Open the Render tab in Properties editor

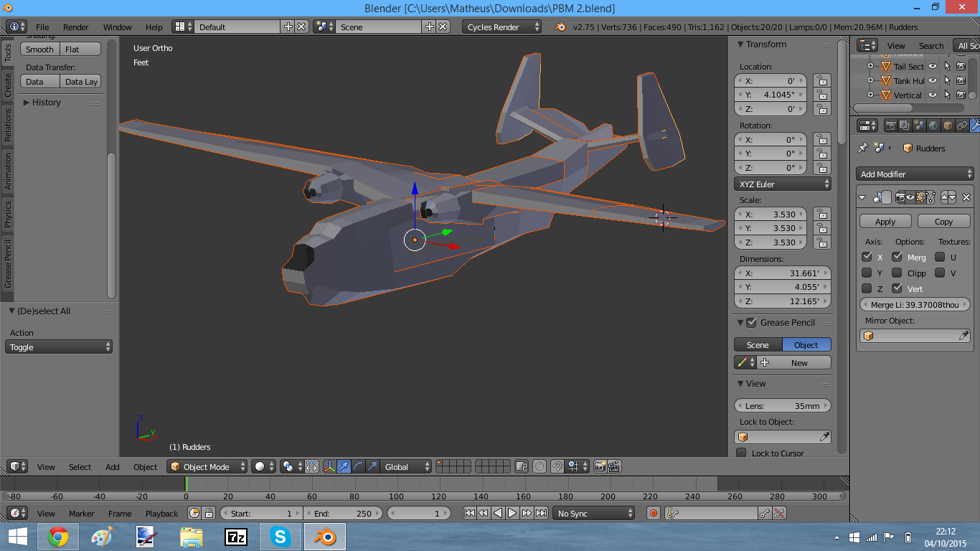pos(891,126)
